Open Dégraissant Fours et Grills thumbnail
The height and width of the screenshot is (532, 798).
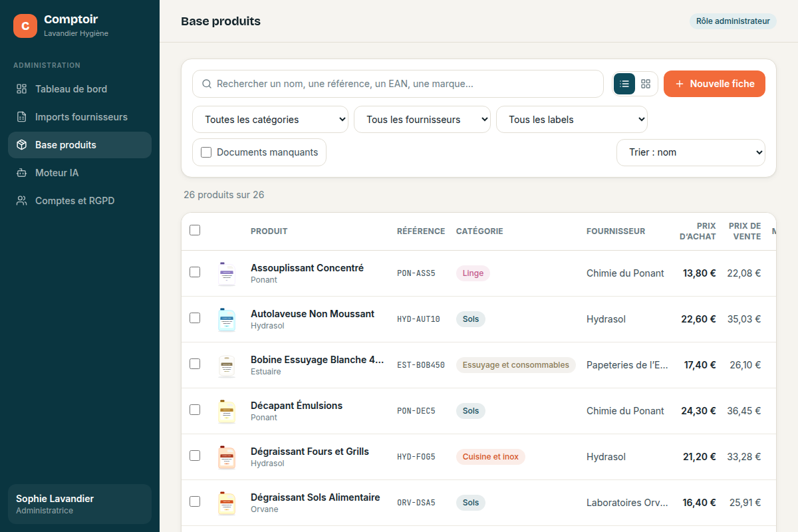pyautogui.click(x=227, y=457)
